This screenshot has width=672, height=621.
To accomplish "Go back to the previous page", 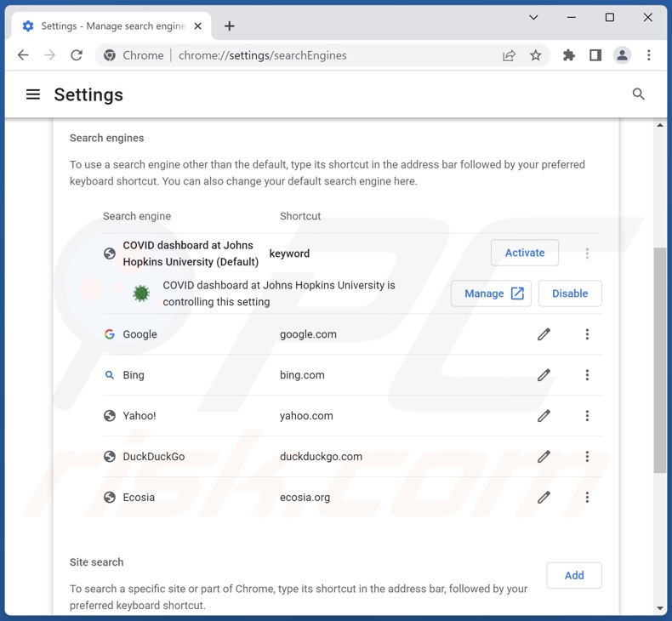I will (x=23, y=55).
